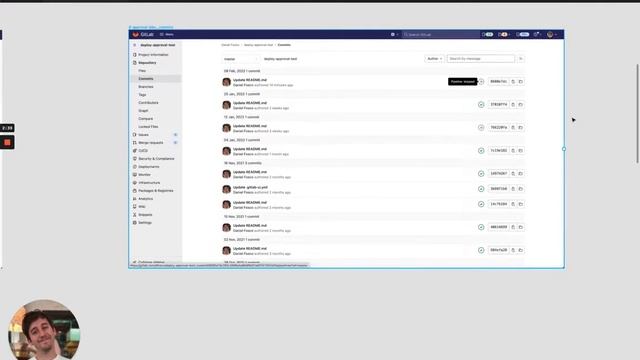Open the Menu hamburger in top bar

pyautogui.click(x=167, y=35)
